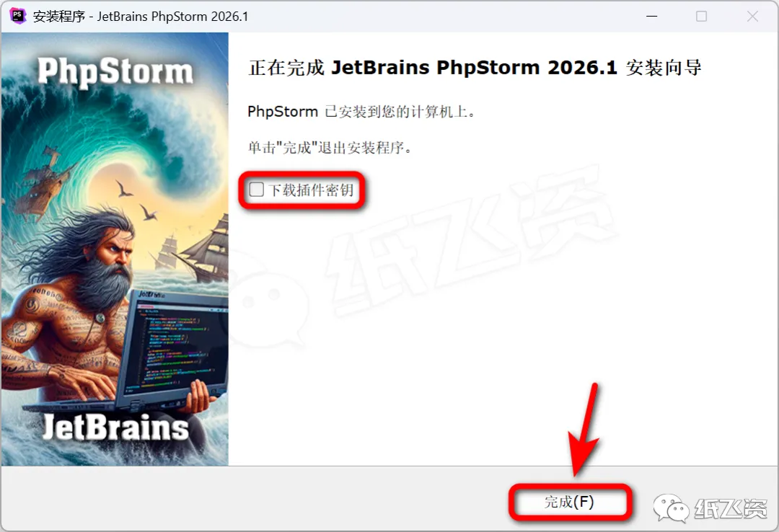Click the flying seagulls in the banner image
This screenshot has height=532, width=779.
[x=136, y=201]
